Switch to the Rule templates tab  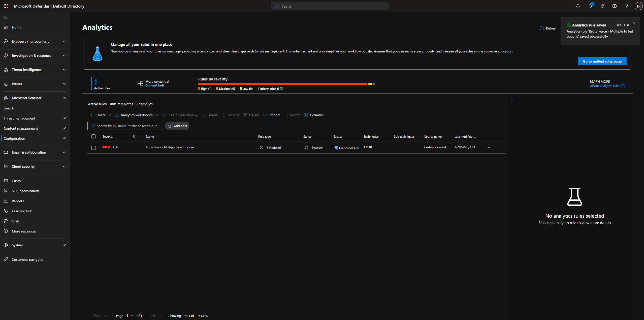(x=121, y=104)
